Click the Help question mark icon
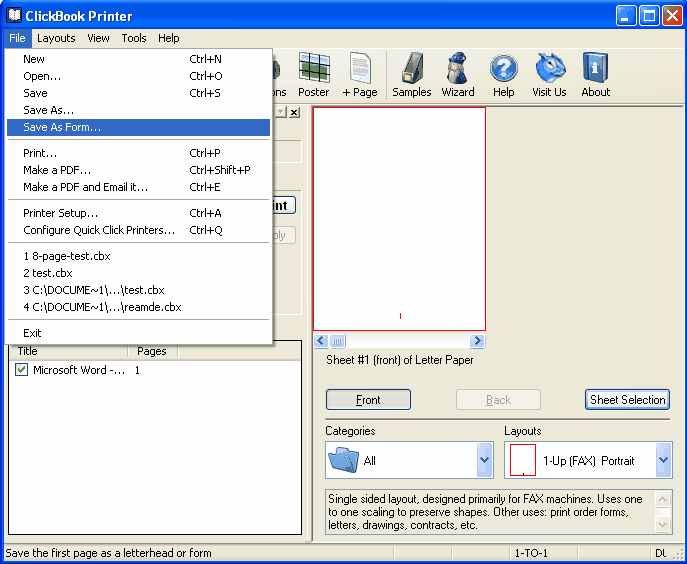This screenshot has width=687, height=564. tap(503, 68)
